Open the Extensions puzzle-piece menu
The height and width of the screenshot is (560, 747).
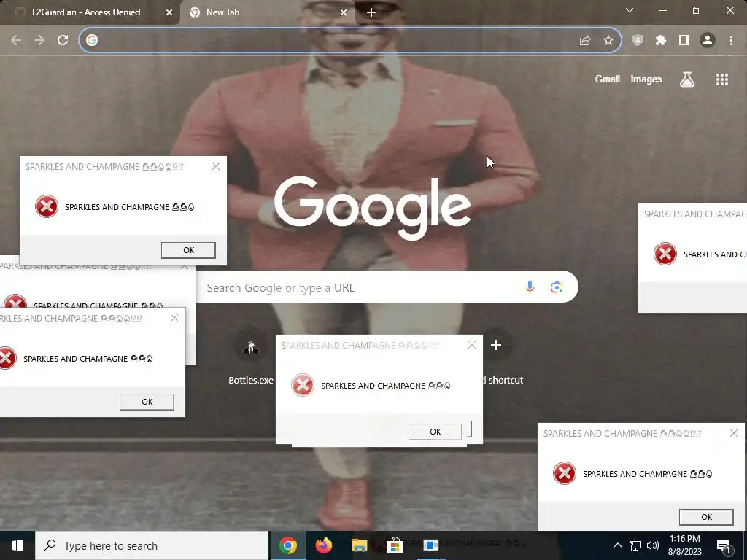click(661, 41)
